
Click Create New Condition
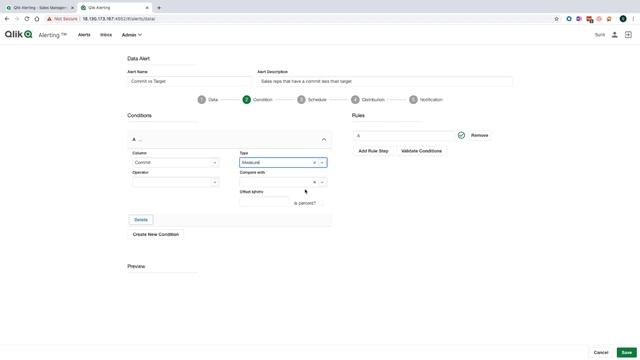point(156,234)
